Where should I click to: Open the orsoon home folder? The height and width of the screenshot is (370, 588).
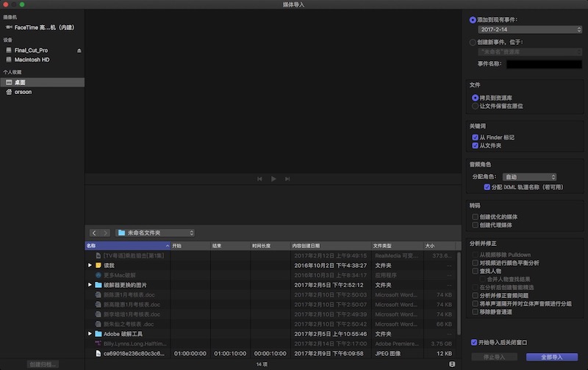tap(22, 92)
